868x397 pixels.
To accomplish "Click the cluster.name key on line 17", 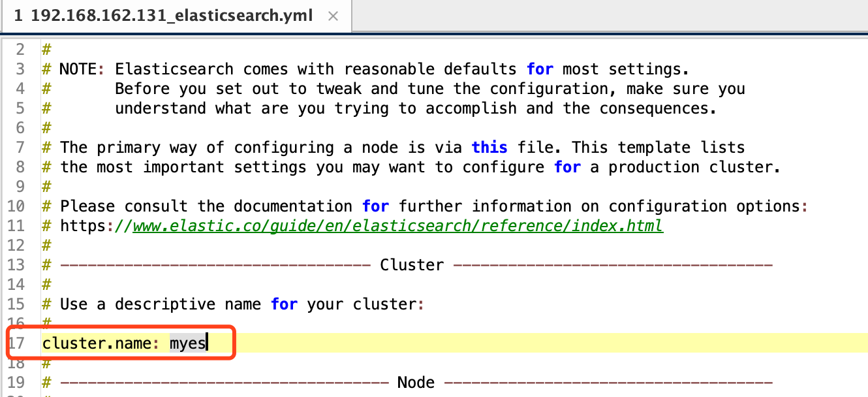I will [x=97, y=343].
